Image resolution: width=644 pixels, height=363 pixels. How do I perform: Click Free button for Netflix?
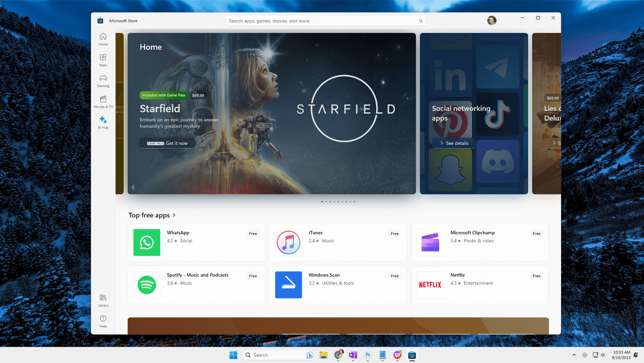click(x=536, y=276)
